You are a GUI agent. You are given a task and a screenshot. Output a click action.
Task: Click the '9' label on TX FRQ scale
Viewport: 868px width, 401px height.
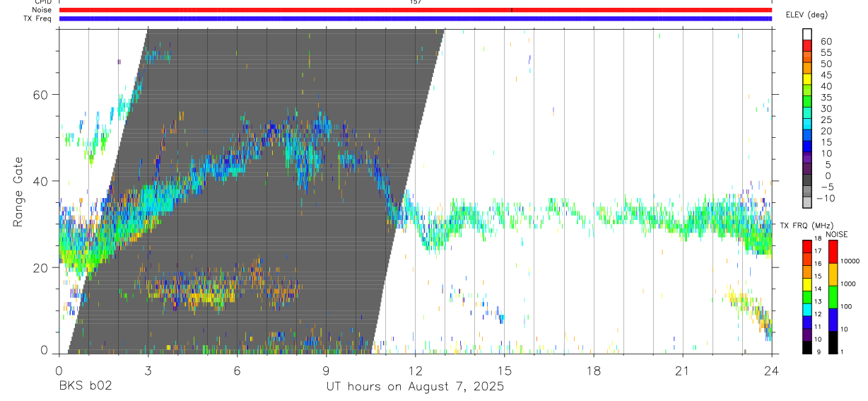click(819, 352)
